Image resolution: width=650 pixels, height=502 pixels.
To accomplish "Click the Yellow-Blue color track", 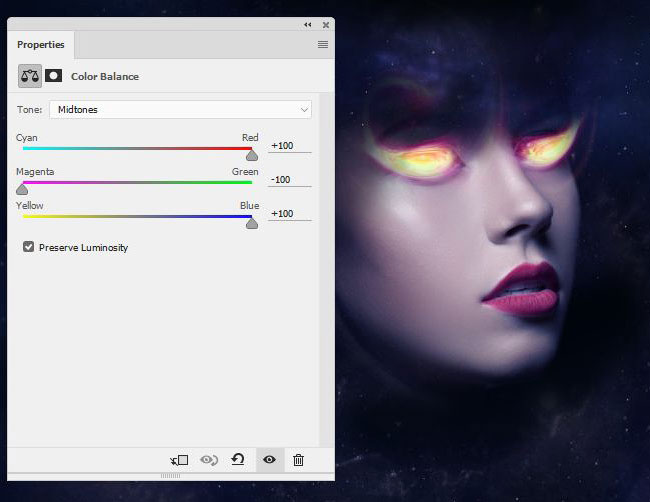I will point(137,216).
